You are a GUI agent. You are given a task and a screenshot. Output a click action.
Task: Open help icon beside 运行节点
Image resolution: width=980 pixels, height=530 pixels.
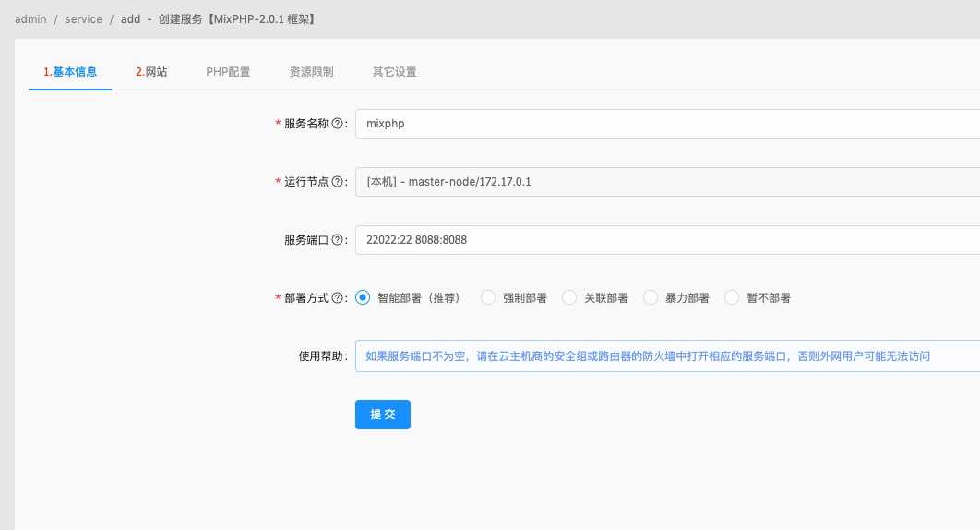pos(337,182)
